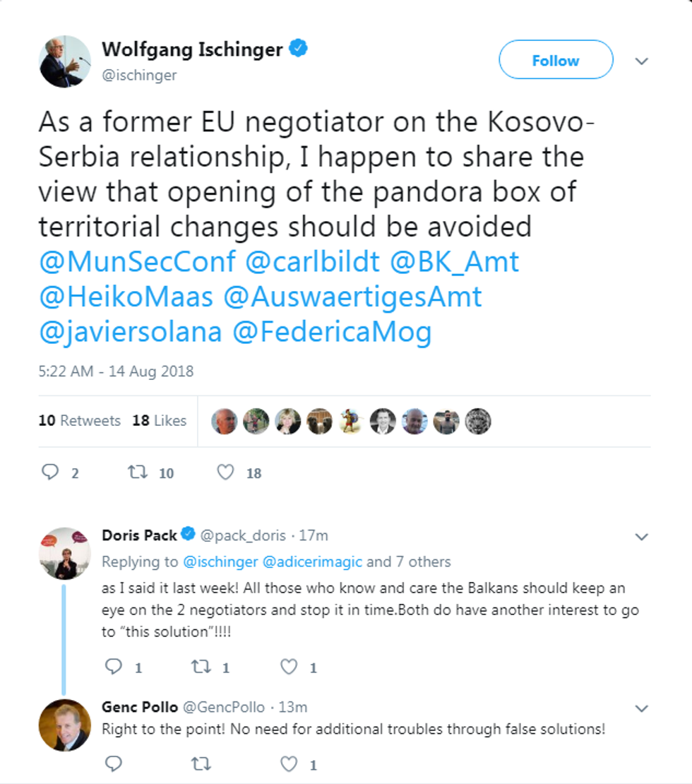Expand Doris Pack tweet options chevron
The image size is (692, 784).
point(641,537)
